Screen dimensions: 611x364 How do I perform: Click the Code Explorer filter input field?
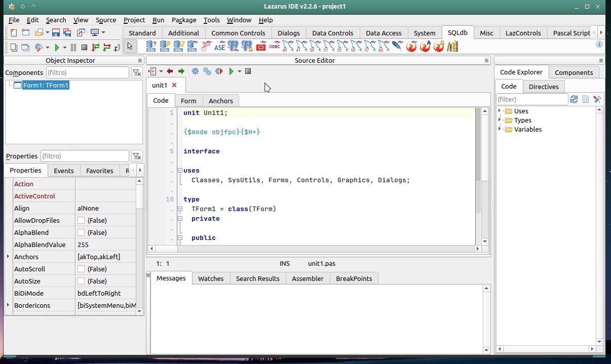(532, 99)
